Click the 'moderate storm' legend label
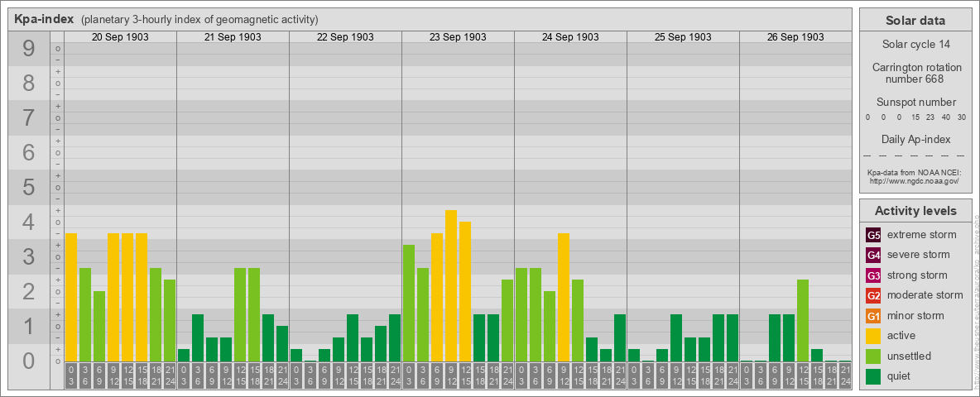The image size is (980, 397). coord(925,294)
